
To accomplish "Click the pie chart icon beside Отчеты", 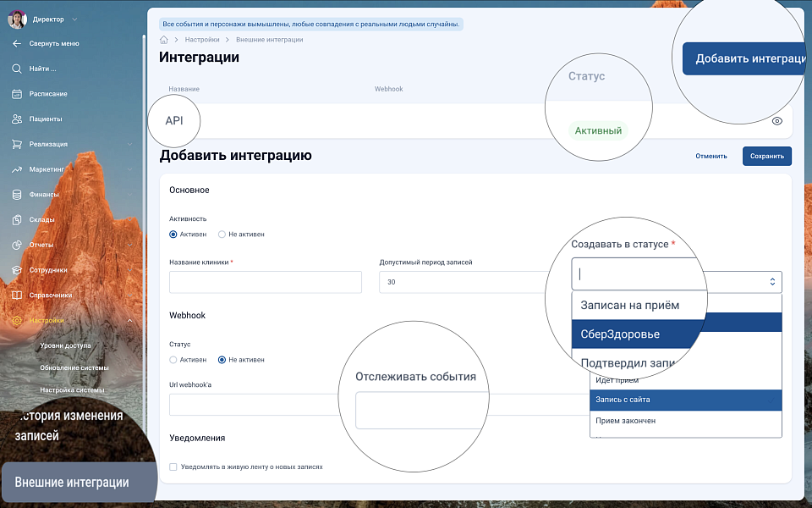I will [17, 245].
